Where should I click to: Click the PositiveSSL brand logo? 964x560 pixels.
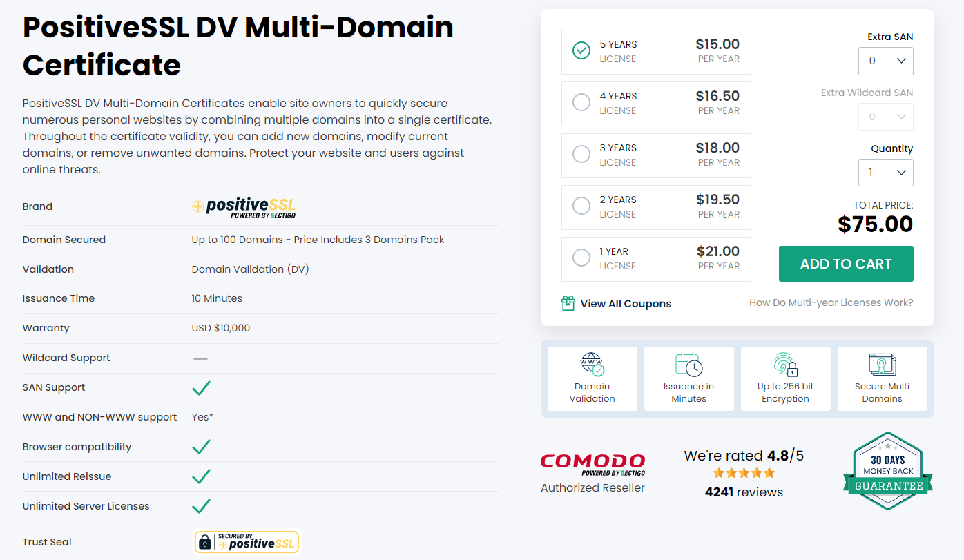click(244, 207)
